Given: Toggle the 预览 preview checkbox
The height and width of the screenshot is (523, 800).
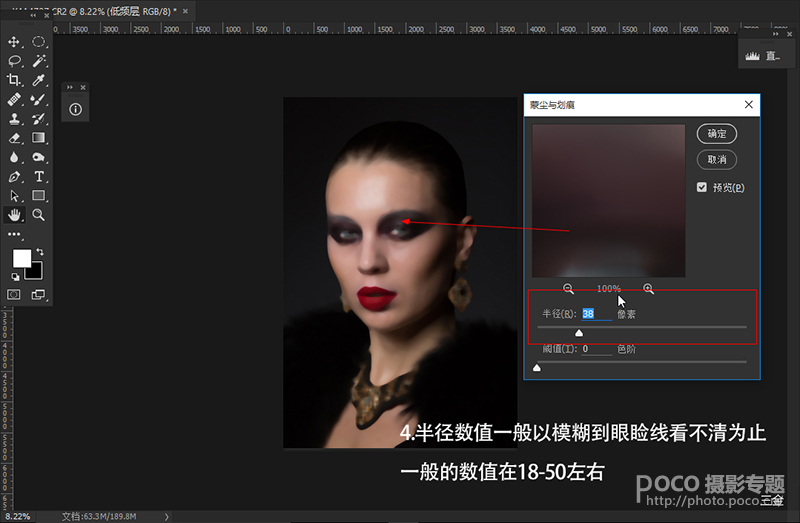Looking at the screenshot, I should (x=702, y=187).
